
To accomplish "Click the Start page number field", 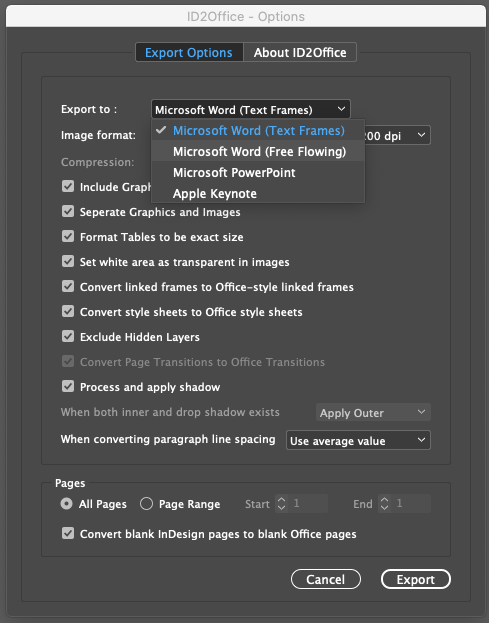I will (308, 503).
